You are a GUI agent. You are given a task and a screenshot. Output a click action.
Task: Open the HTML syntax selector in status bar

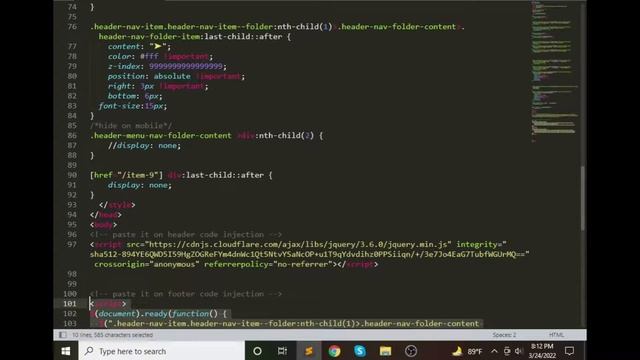click(556, 335)
